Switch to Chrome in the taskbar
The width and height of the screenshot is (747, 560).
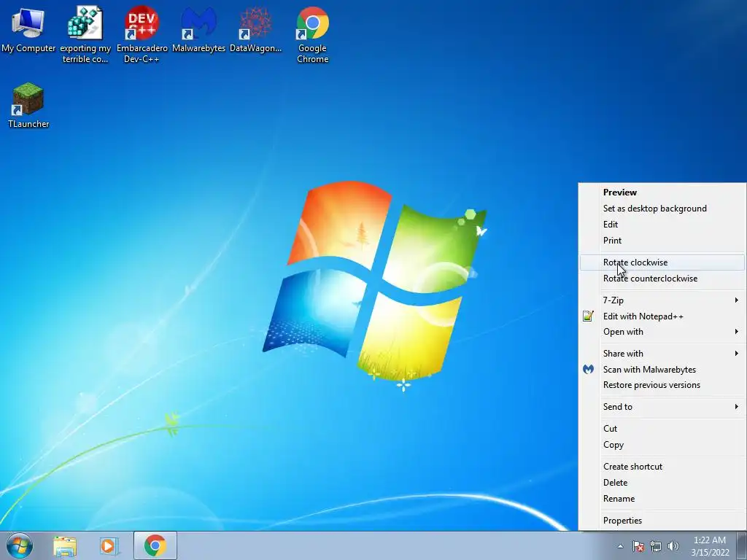pos(155,545)
